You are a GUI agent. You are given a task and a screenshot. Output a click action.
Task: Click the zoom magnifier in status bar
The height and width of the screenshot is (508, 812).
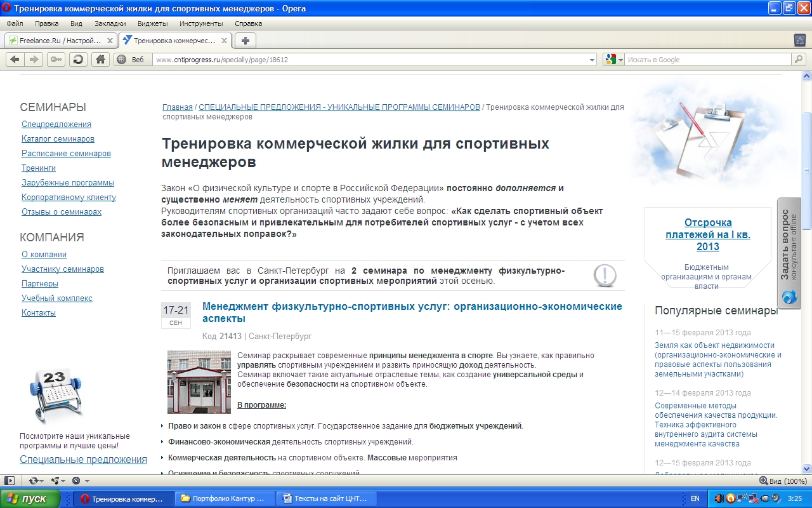[764, 481]
